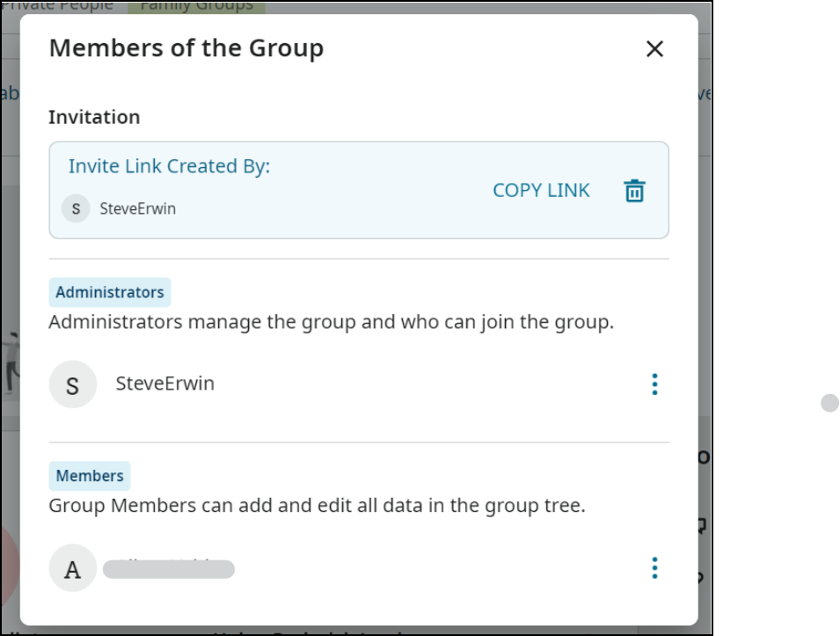Screen dimensions: 840x636
Task: Select SteveErwin name in the invite link box
Action: click(137, 208)
